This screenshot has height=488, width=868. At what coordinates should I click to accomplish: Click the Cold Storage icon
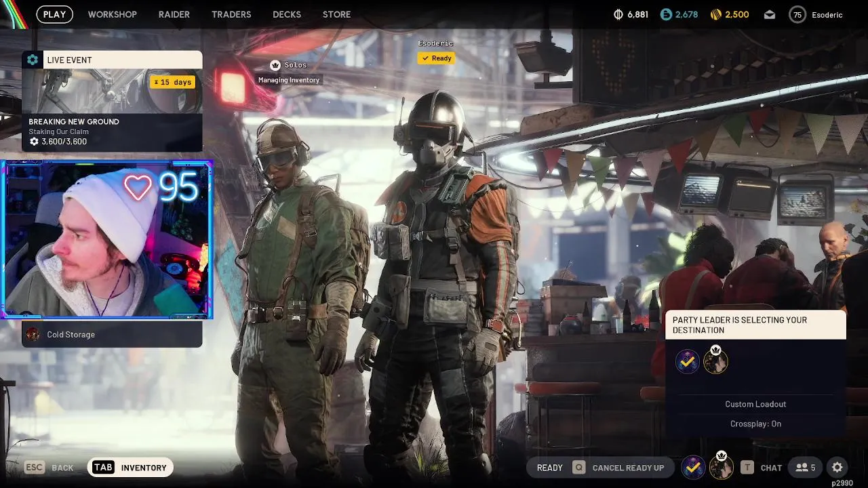click(33, 334)
